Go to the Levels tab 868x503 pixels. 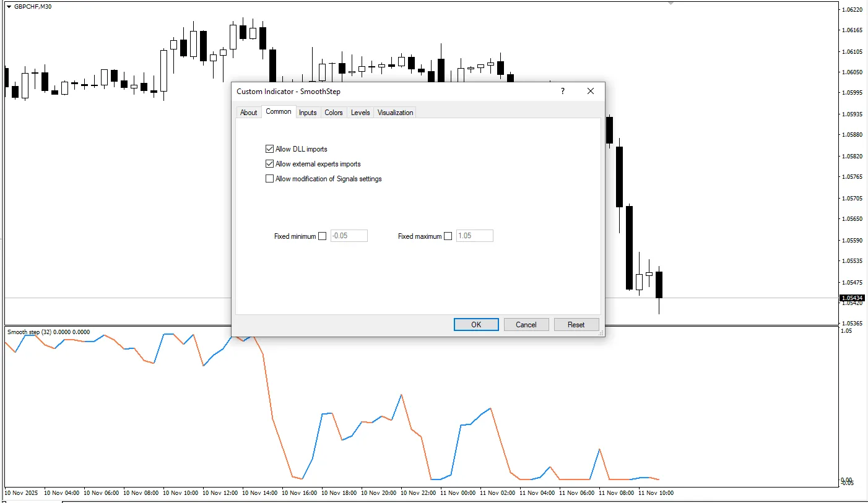pyautogui.click(x=360, y=113)
